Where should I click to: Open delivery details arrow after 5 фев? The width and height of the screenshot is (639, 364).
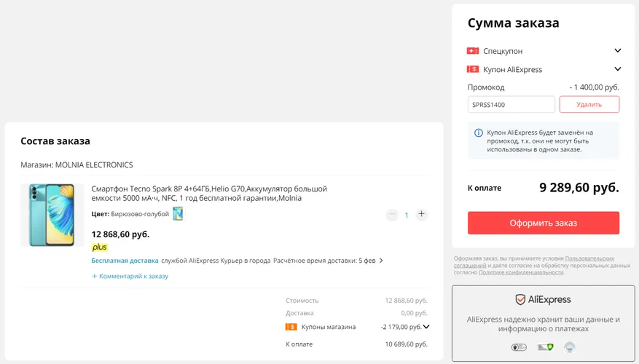(381, 261)
